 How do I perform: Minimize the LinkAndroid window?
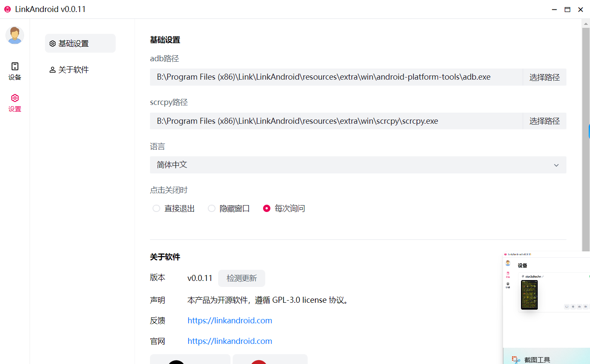click(x=554, y=9)
